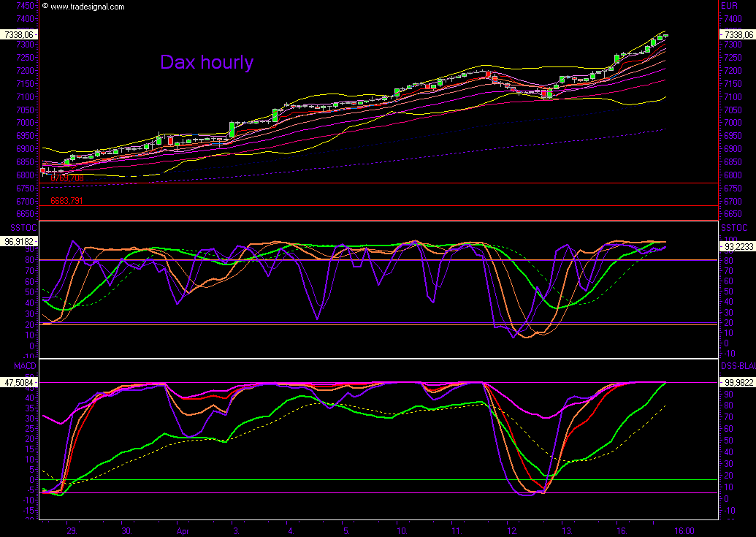Click the 93,2233 stochastic value tag
Viewport: 756px width, 537px height.
[737, 246]
